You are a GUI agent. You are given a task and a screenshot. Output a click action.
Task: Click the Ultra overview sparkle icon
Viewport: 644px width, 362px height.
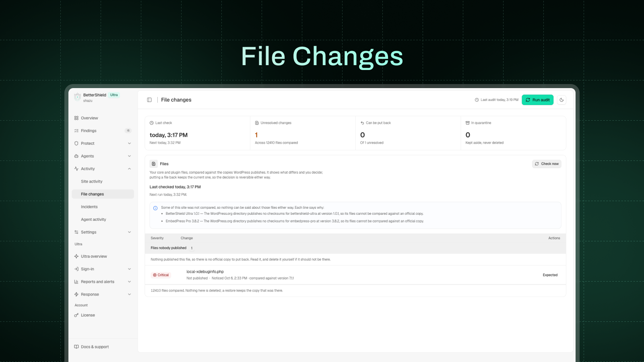(76, 256)
